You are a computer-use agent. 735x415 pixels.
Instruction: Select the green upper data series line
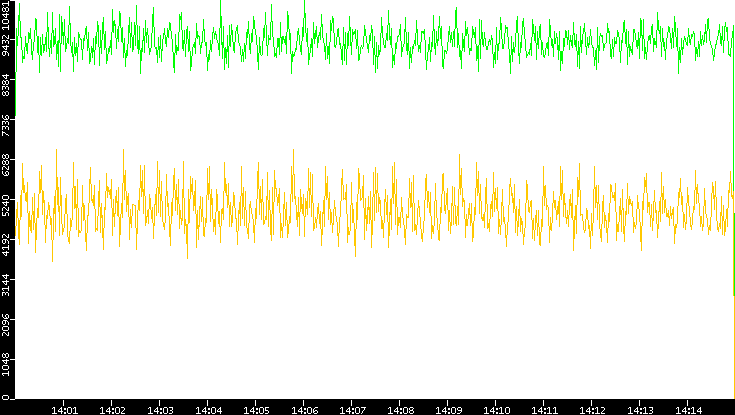[375, 41]
